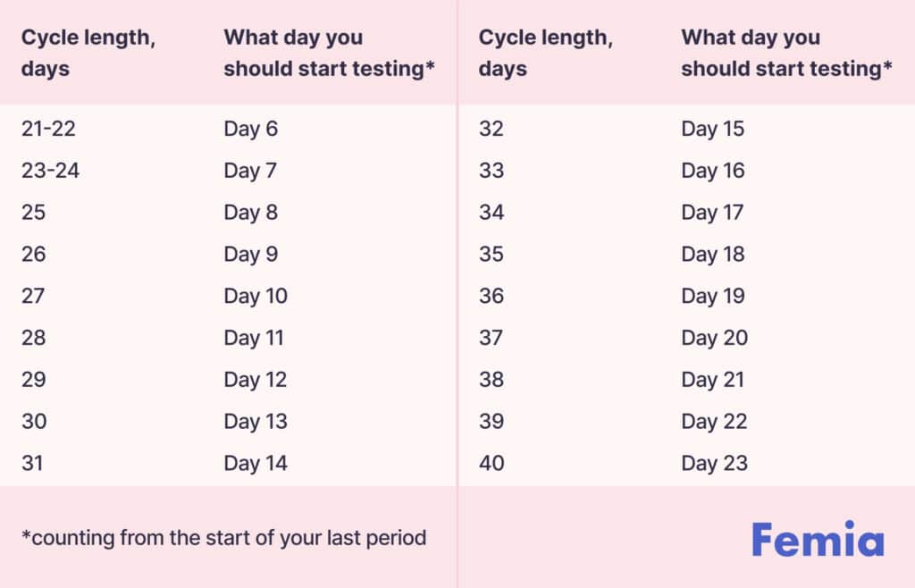
Task: Select the 40 cycle length cell
Action: [x=491, y=464]
